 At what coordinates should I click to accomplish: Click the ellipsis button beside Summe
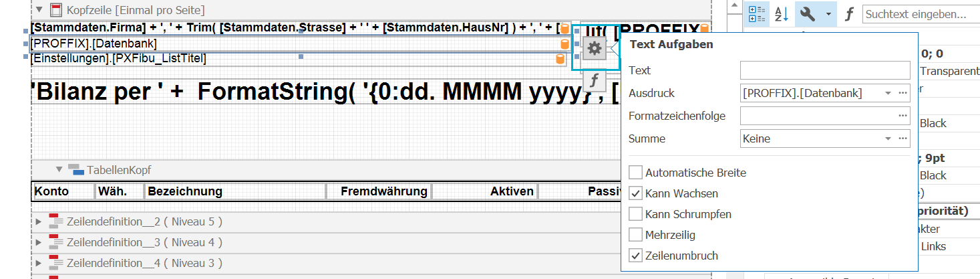[x=903, y=138]
